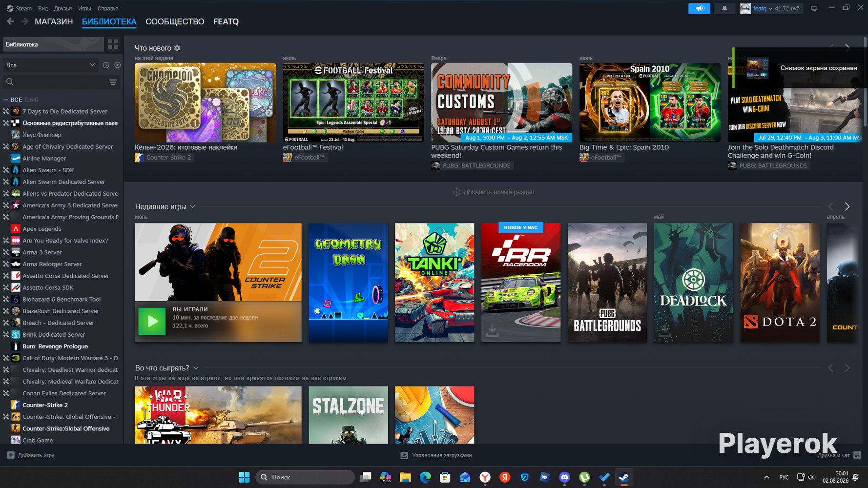Open the What's New settings gear
The width and height of the screenshot is (868, 488).
pyautogui.click(x=177, y=48)
